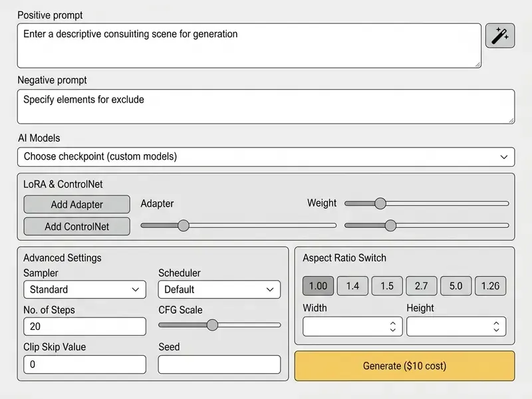Click the Width input field
The height and width of the screenshot is (399, 532).
click(352, 327)
